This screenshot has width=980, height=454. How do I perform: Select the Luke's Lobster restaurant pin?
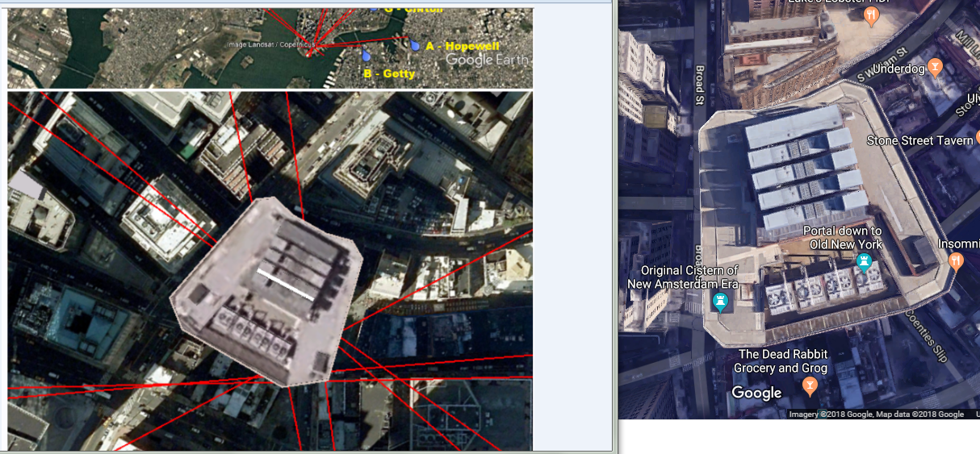pyautogui.click(x=871, y=15)
